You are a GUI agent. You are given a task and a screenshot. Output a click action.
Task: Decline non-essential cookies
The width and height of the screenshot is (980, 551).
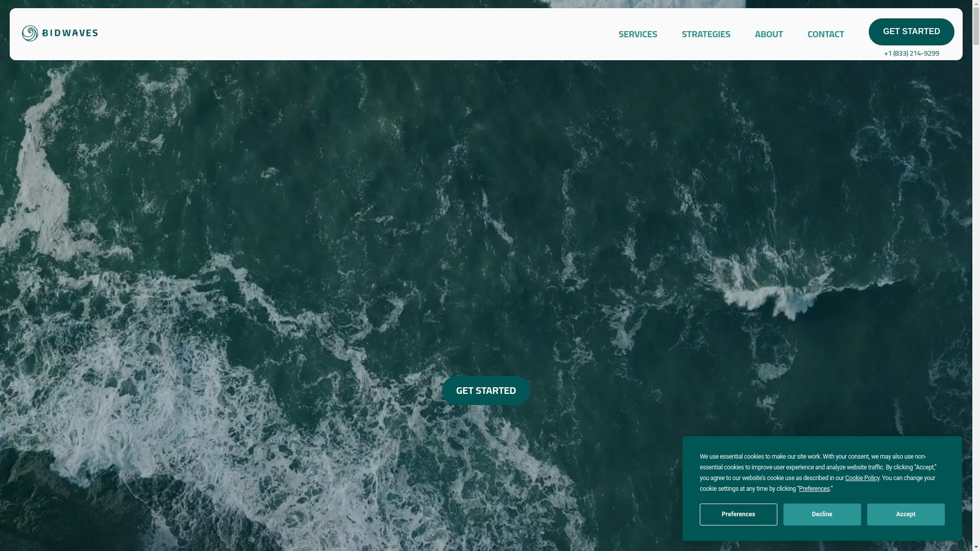[822, 514]
